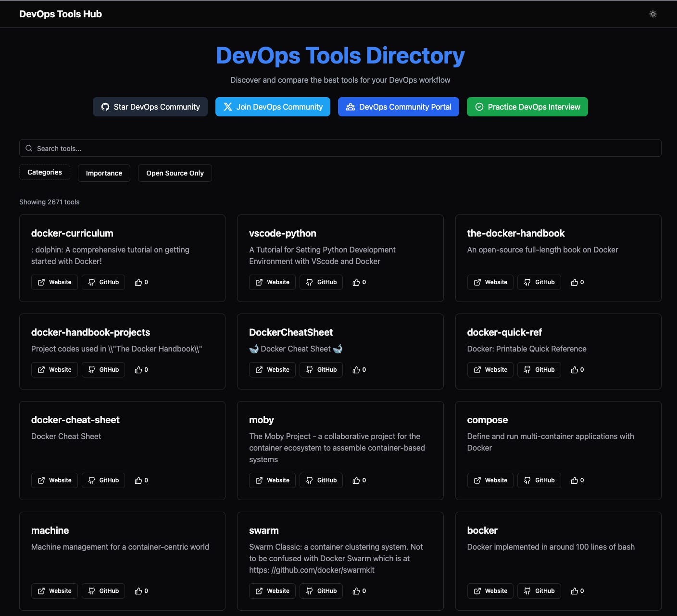
Task: Open docker-curriculum GitHub link
Action: click(x=103, y=282)
